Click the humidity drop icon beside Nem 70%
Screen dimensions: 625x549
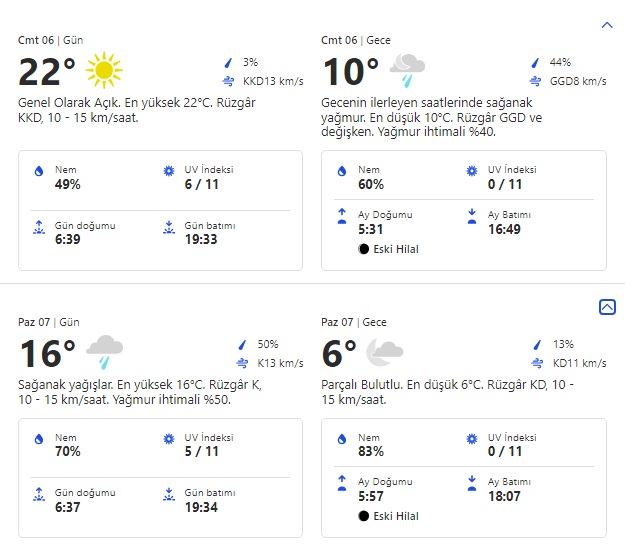(39, 438)
